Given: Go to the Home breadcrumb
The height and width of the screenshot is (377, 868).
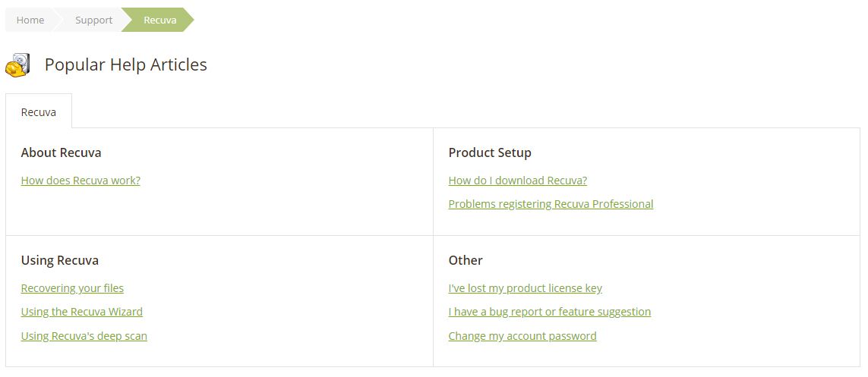Looking at the screenshot, I should pyautogui.click(x=30, y=20).
